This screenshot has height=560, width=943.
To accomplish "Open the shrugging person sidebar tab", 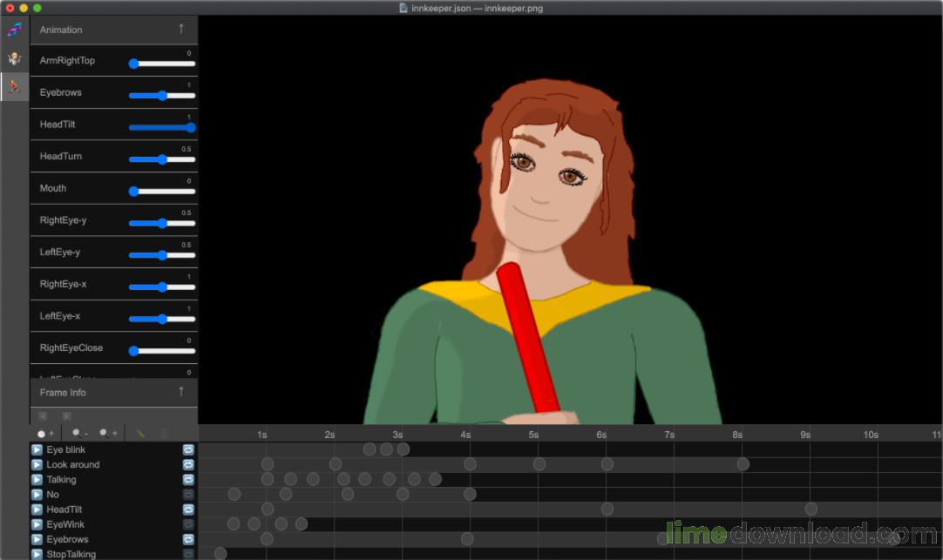I will [x=14, y=58].
